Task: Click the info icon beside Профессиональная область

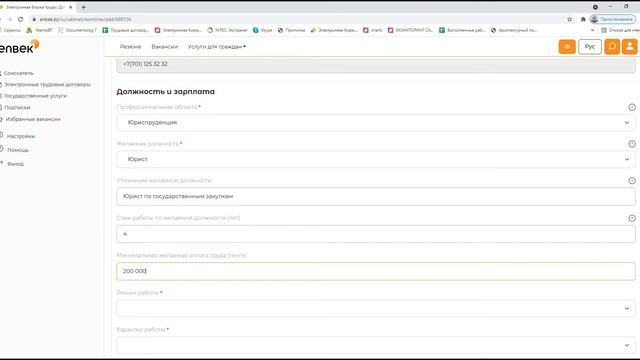Action: click(632, 107)
